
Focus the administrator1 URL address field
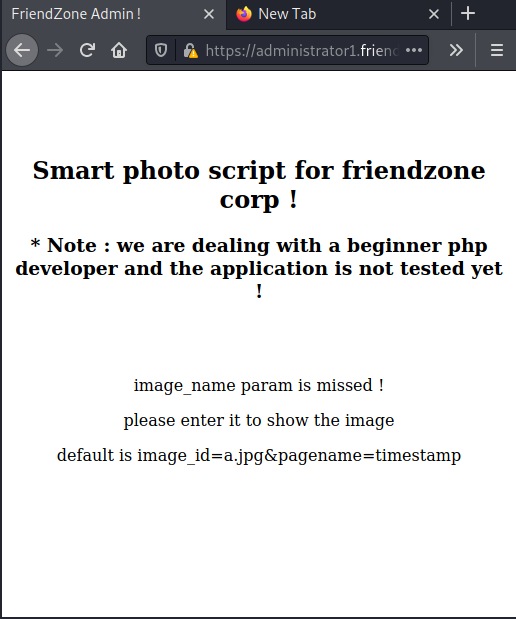302,51
